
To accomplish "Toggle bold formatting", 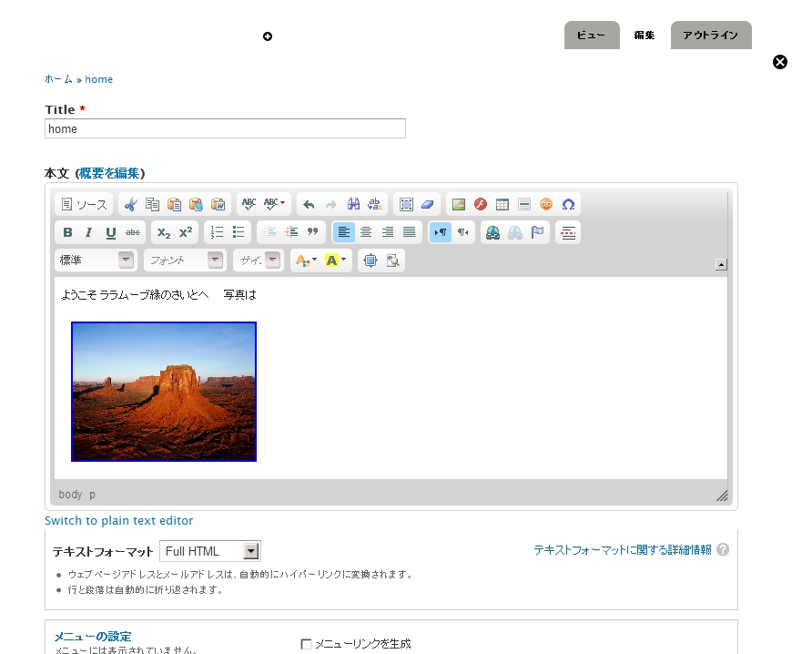I will click(x=67, y=232).
